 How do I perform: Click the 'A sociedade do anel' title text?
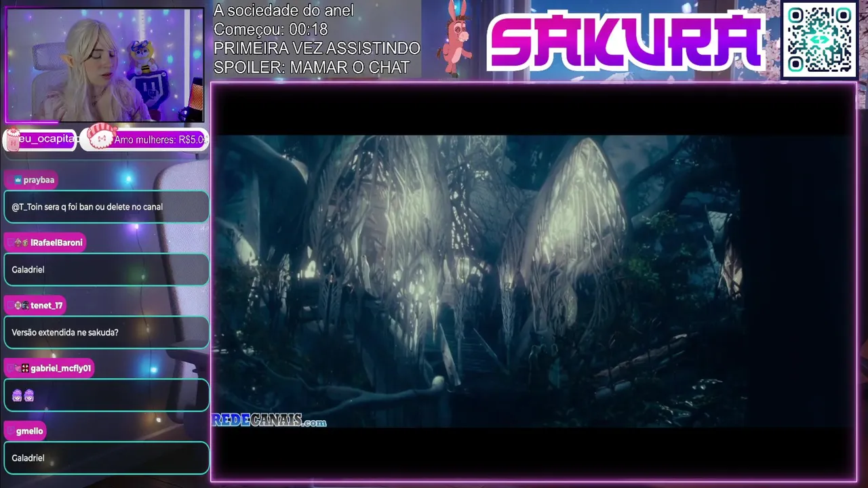283,11
